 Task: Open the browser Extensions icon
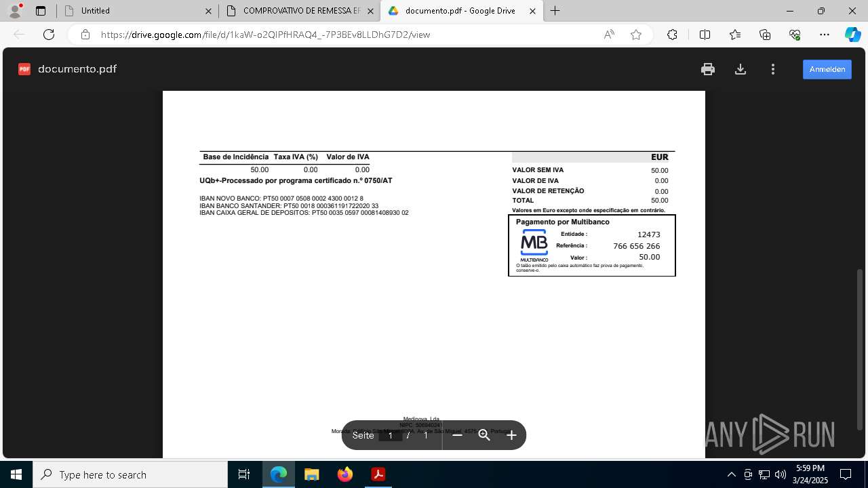point(672,35)
